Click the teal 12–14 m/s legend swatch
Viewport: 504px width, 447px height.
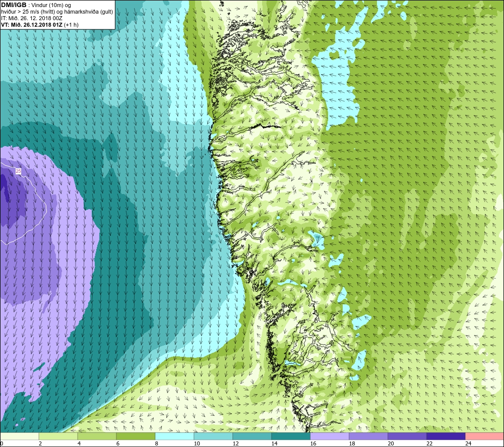[x=252, y=436]
